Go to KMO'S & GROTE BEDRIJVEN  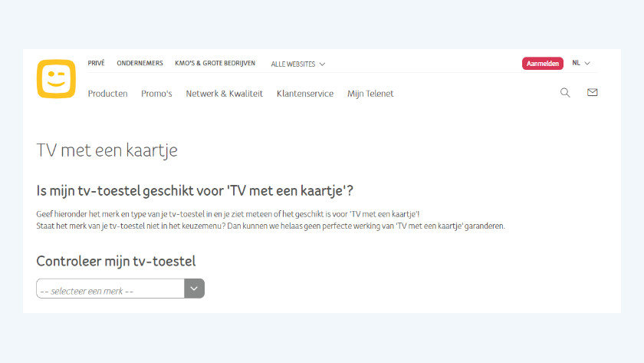[215, 64]
